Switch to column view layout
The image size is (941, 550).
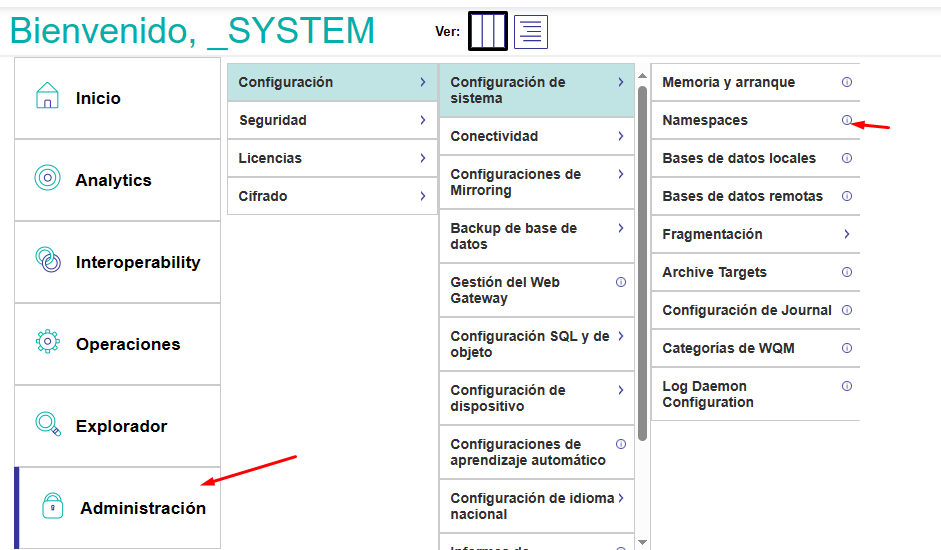point(488,32)
